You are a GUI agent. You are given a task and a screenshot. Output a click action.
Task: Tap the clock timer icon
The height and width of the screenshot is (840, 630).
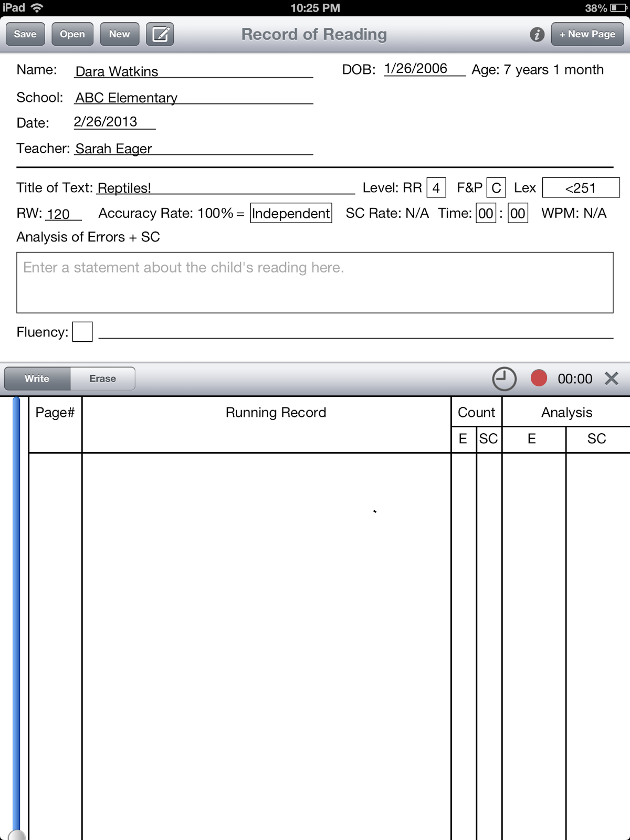click(x=504, y=379)
